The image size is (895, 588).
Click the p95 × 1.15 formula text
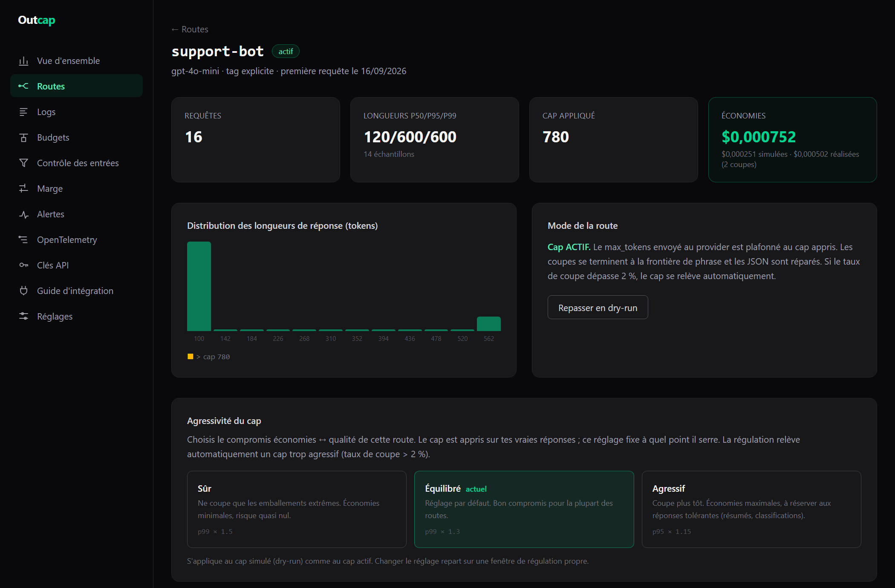click(672, 531)
